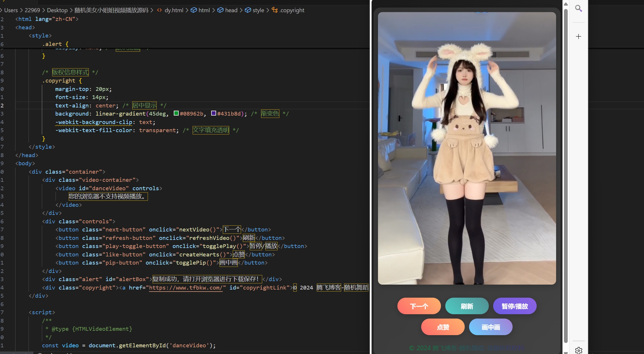644x354 pixels.
Task: Click the 刷新 refresh button
Action: pos(467,306)
